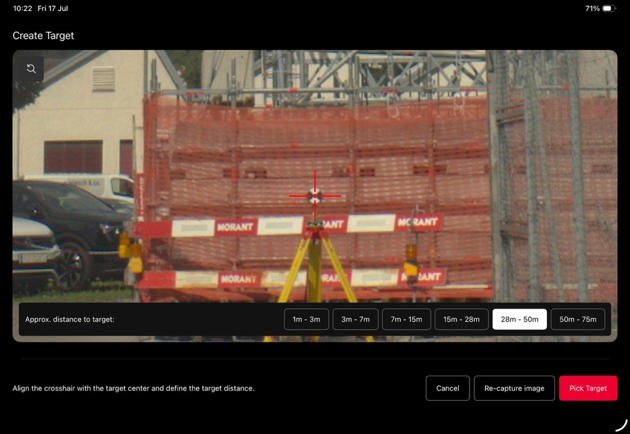
Task: Tap the 71% battery percentage
Action: [x=592, y=8]
